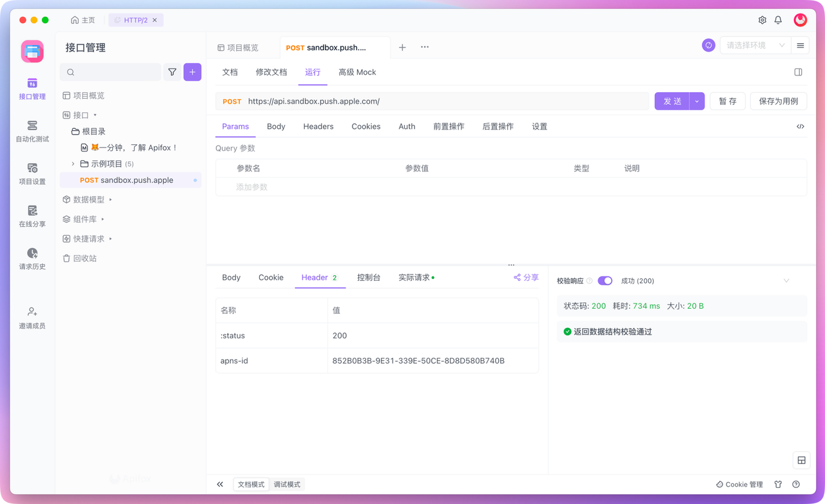Go to 主页 tab
Screen dimensions: 825x504
83,20
